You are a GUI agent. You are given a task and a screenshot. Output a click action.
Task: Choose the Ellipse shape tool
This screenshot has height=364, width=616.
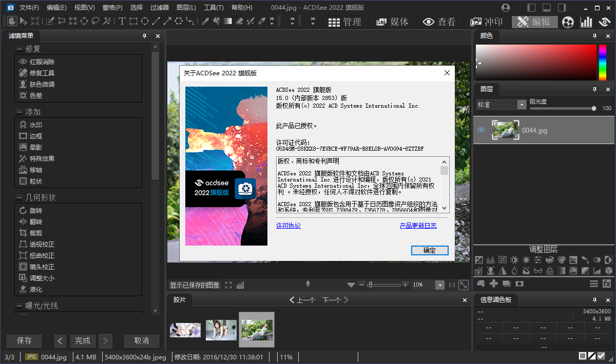pyautogui.click(x=145, y=21)
